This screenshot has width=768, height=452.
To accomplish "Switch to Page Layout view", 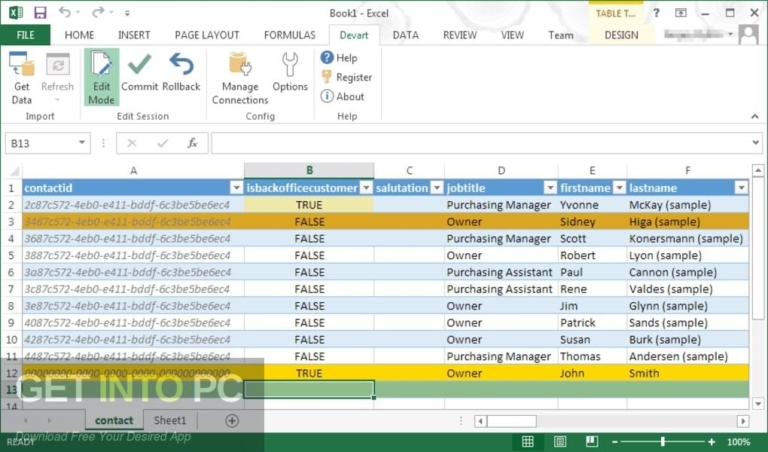I will tap(560, 442).
